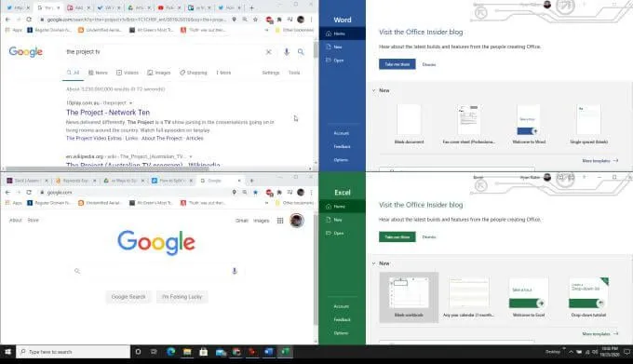Click I'm Feeling Lucky button
The height and width of the screenshot is (364, 633).
point(182,297)
